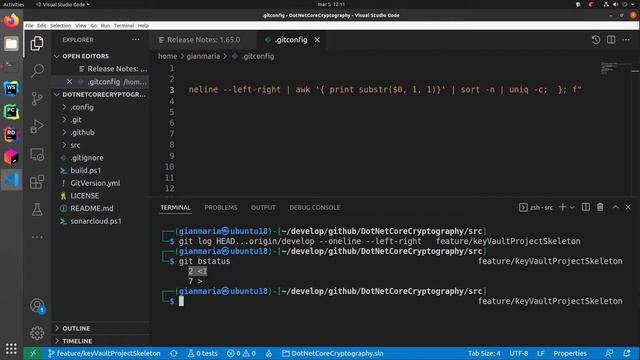This screenshot has width=640, height=360.
Task: Open the Search view in activity bar
Action: coord(37,71)
